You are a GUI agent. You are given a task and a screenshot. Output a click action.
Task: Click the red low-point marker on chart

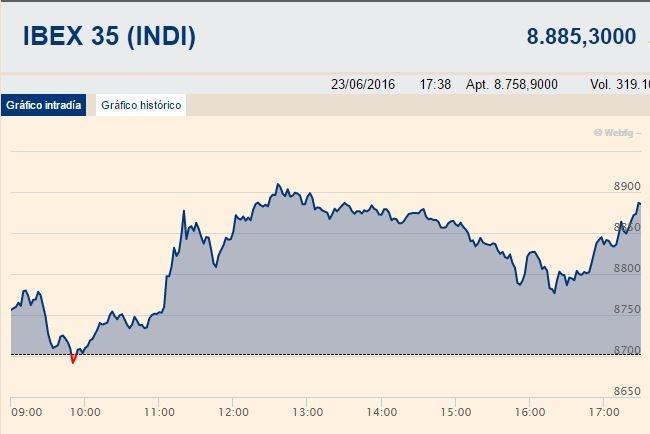point(74,359)
